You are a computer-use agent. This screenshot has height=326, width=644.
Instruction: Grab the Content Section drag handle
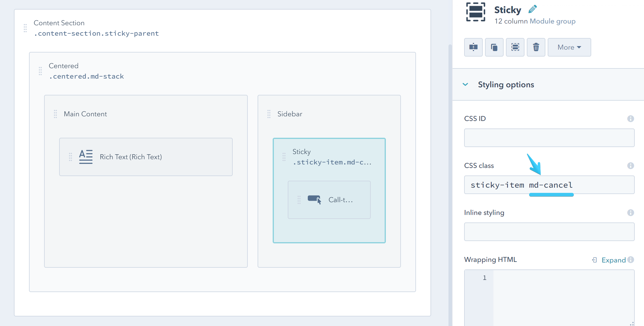pos(25,28)
